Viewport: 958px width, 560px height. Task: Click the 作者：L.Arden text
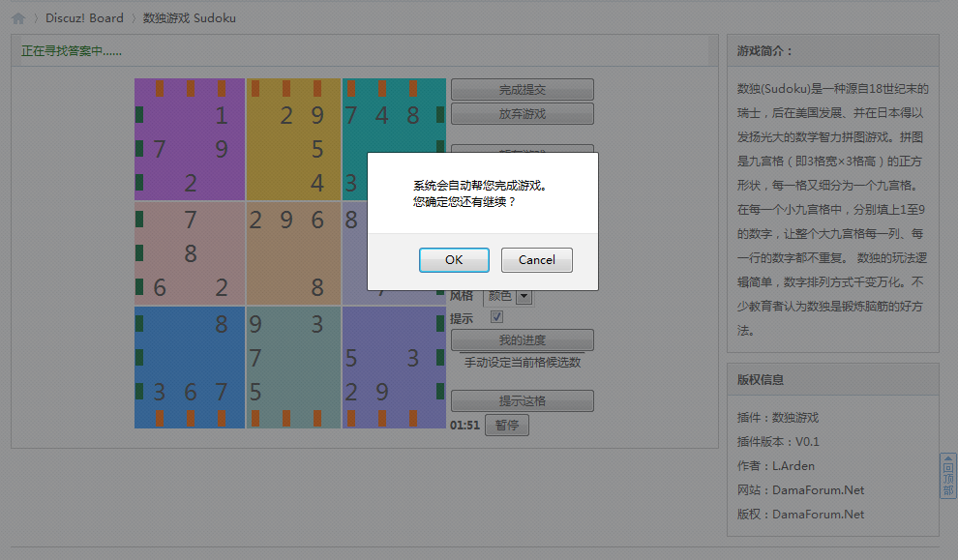pos(776,466)
